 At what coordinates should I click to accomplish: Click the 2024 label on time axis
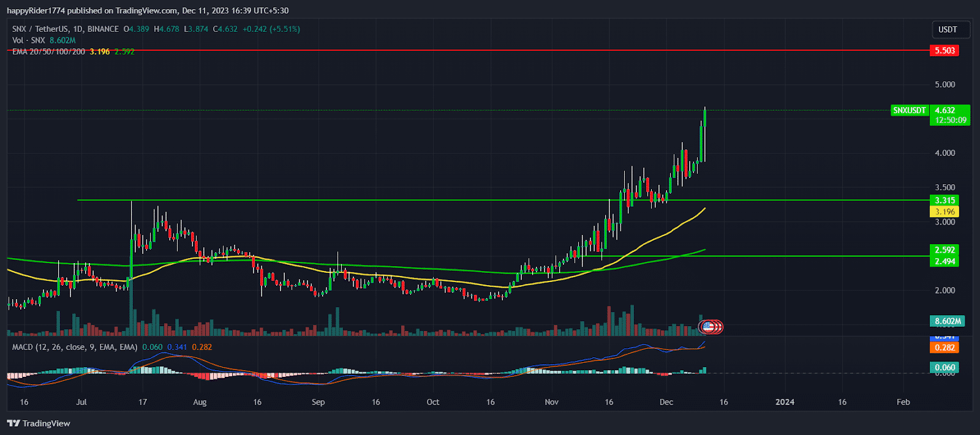point(785,402)
